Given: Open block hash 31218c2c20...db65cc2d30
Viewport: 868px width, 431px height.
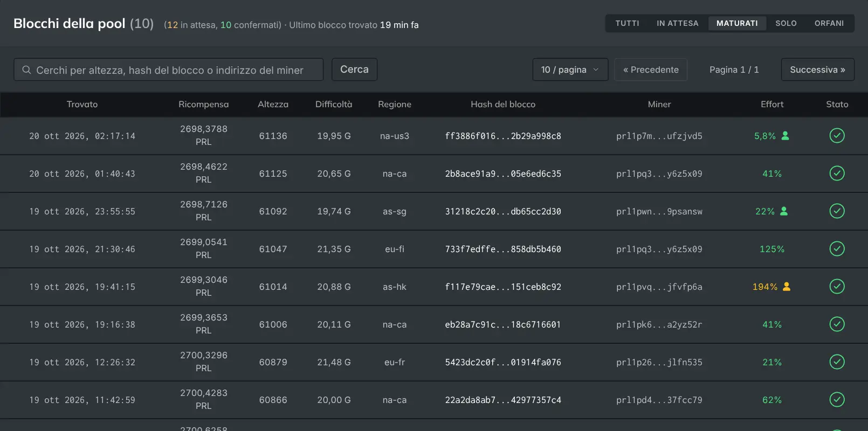Looking at the screenshot, I should (503, 211).
